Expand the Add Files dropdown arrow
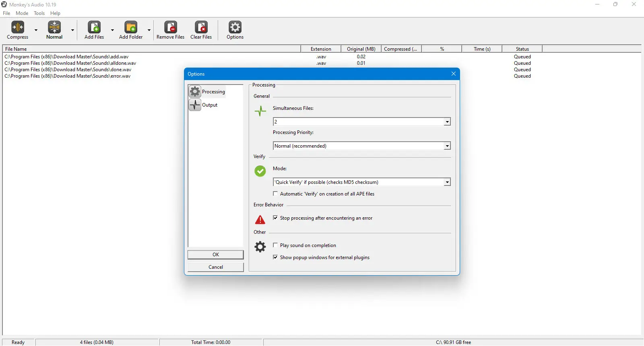The width and height of the screenshot is (644, 346). [112, 30]
